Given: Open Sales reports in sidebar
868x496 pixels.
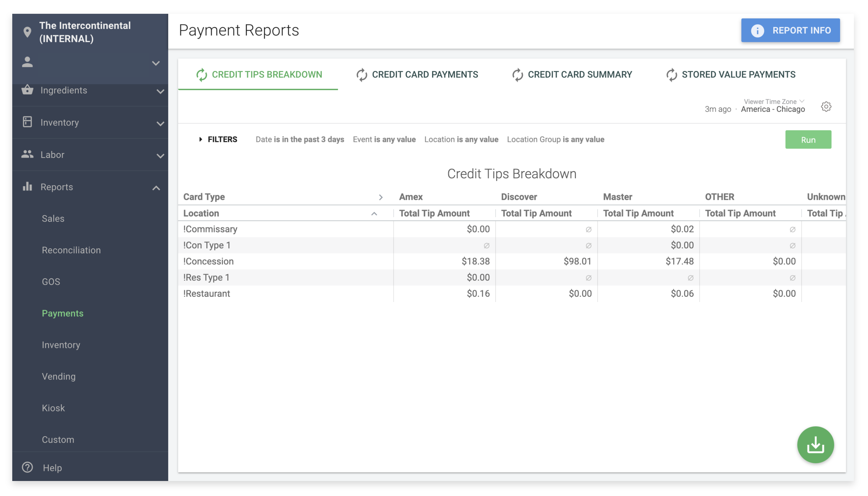Looking at the screenshot, I should [53, 218].
